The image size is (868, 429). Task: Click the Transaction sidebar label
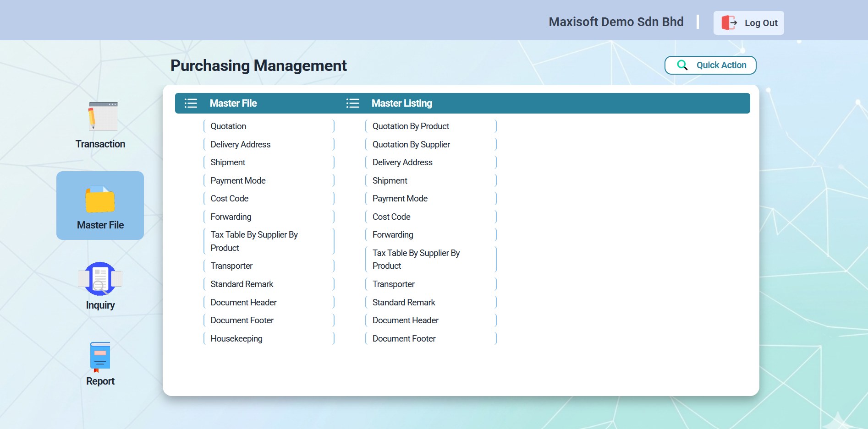click(100, 144)
